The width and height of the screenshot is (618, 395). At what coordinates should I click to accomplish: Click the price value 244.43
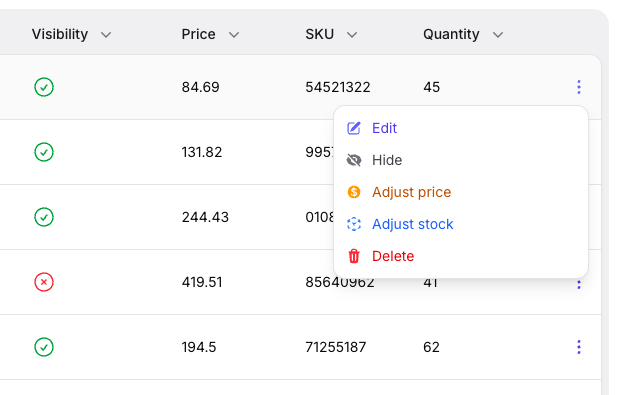coord(205,217)
